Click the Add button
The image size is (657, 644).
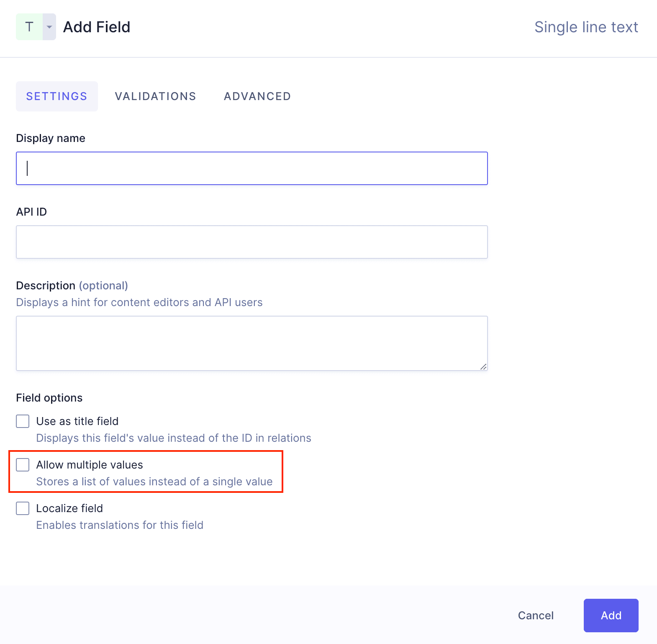click(611, 616)
